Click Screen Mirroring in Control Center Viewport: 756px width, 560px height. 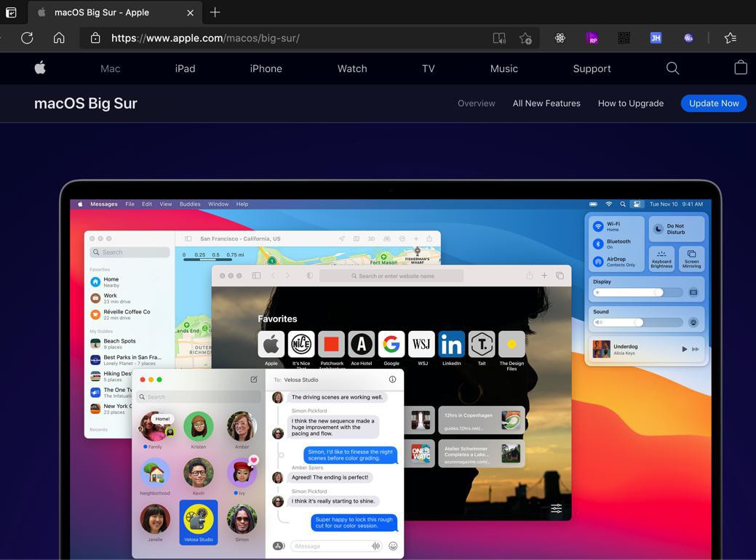point(691,260)
